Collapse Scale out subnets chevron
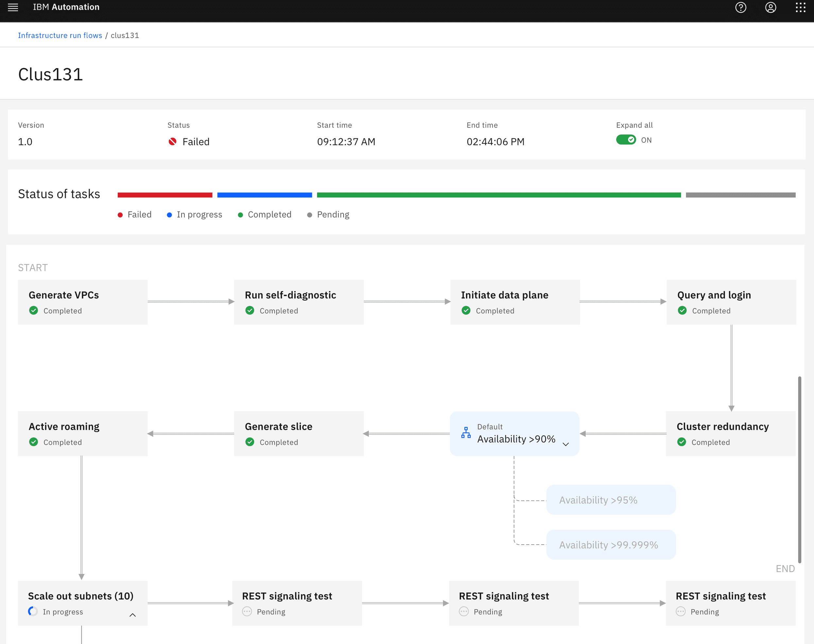 tap(132, 615)
